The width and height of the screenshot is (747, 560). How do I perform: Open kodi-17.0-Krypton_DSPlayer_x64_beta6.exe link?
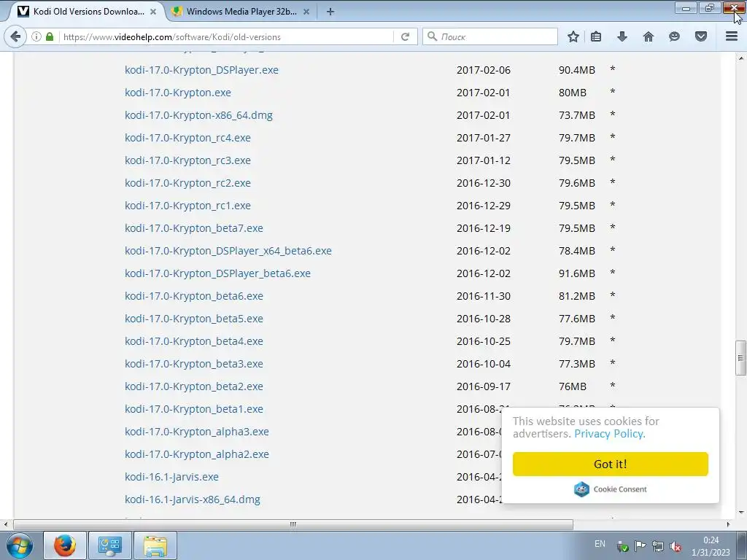(x=228, y=251)
